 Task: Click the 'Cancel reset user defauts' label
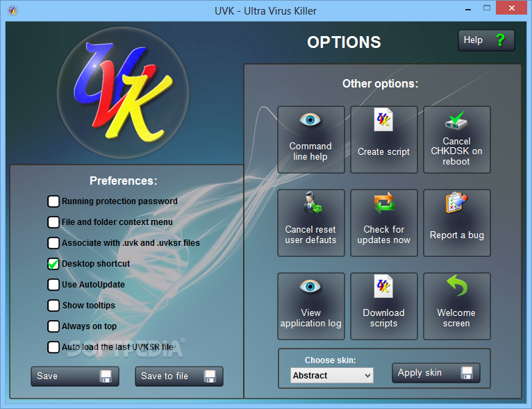pyautogui.click(x=310, y=235)
